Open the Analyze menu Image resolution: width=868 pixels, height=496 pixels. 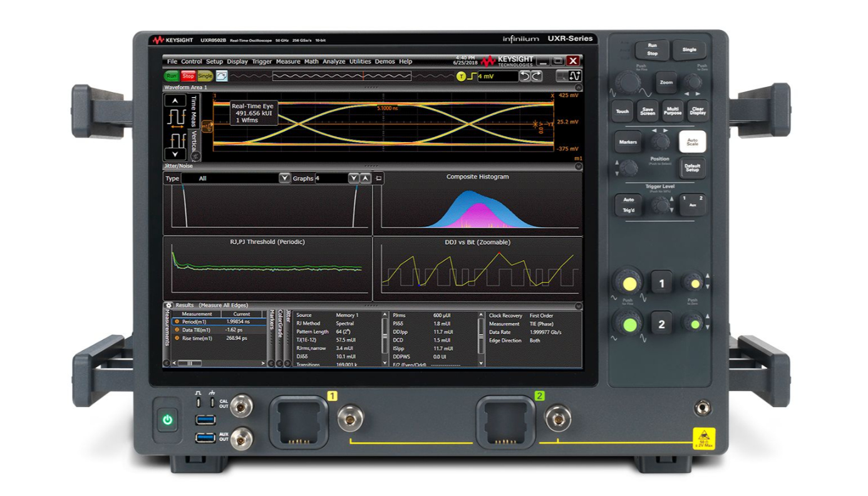pos(334,61)
